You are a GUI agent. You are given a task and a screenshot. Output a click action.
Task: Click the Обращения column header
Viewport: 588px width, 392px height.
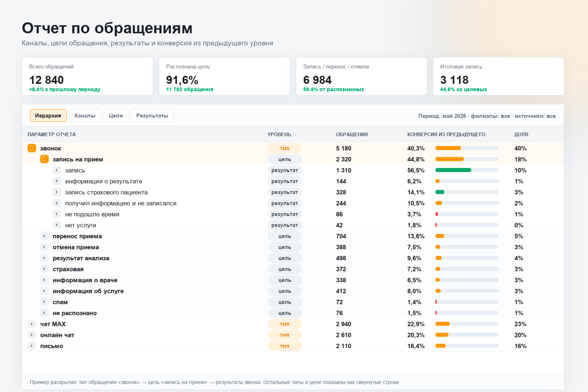click(352, 134)
